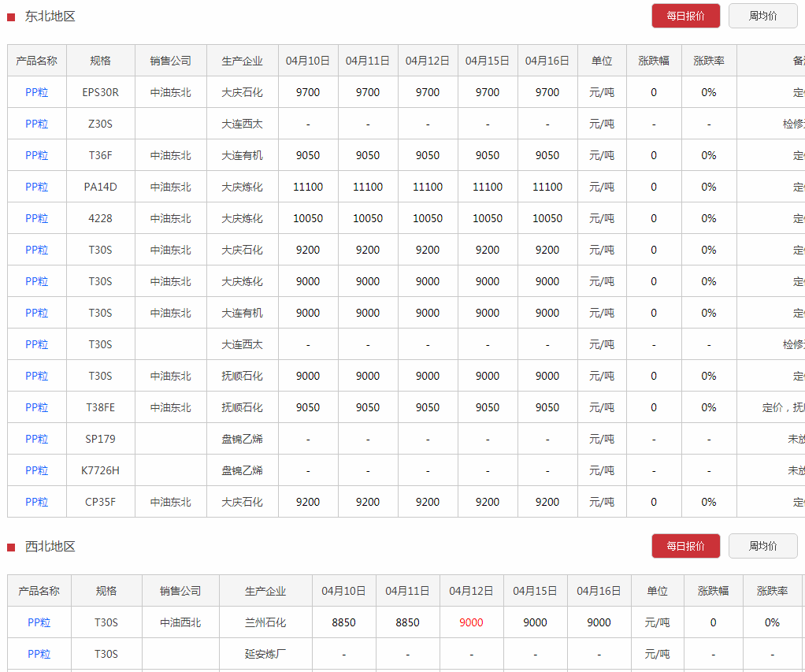805x672 pixels.
Task: Click PP粒 link in SP179 row
Action: coord(37,439)
